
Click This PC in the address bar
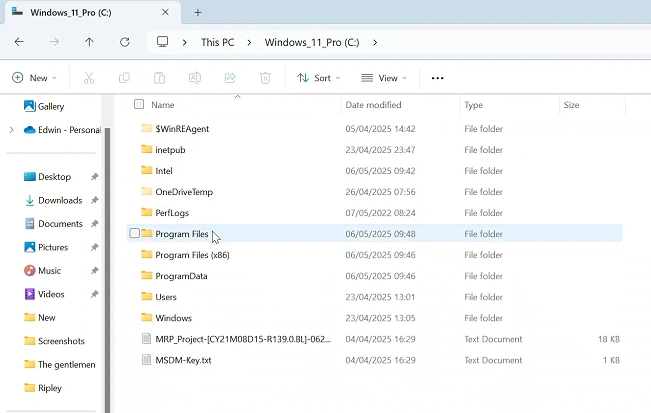tap(218, 42)
